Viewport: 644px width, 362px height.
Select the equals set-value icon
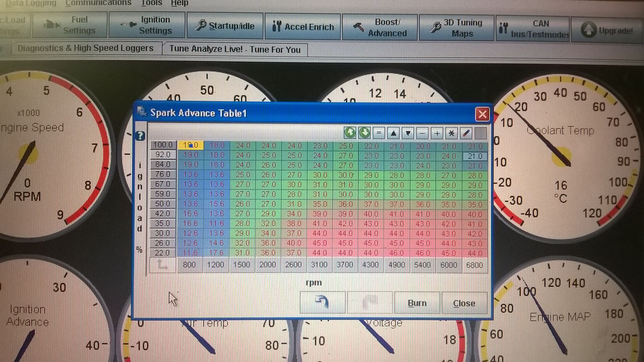click(x=379, y=133)
